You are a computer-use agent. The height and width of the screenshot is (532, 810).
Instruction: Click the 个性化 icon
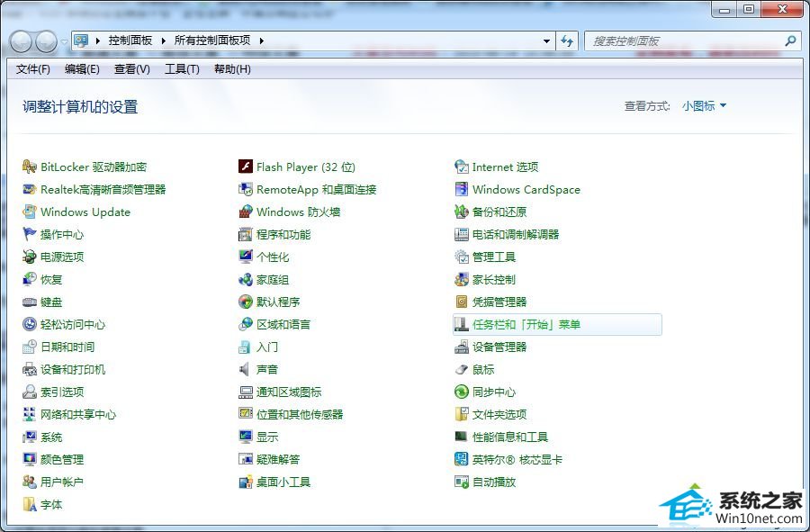[x=246, y=257]
